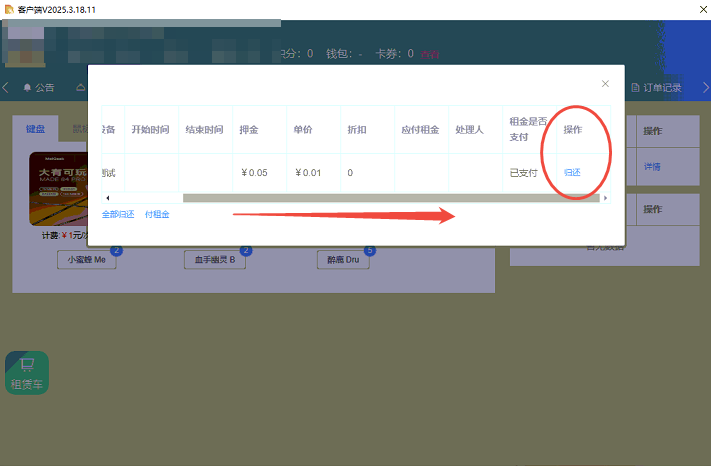The image size is (711, 466).
Task: Click the table's left scroll arrow
Action: click(x=107, y=198)
